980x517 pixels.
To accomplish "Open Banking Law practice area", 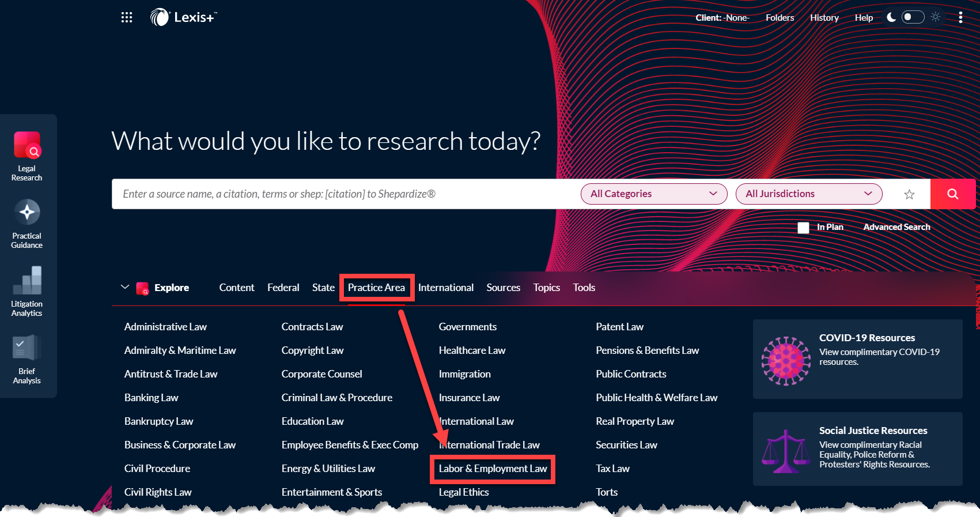I will 152,398.
